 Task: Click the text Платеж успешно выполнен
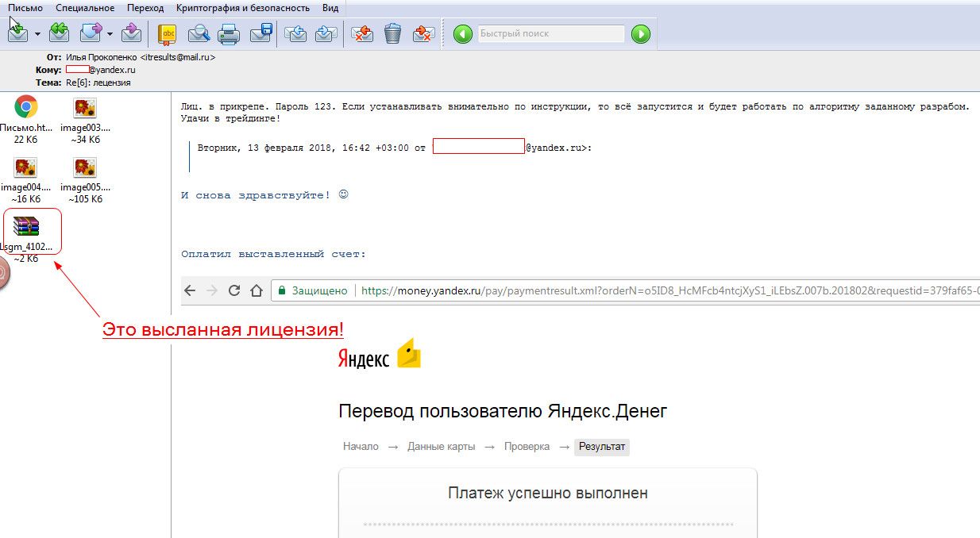tap(548, 494)
